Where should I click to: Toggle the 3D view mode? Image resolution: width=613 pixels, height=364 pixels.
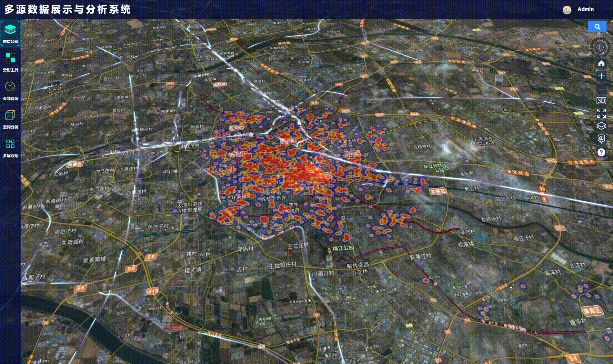601,101
